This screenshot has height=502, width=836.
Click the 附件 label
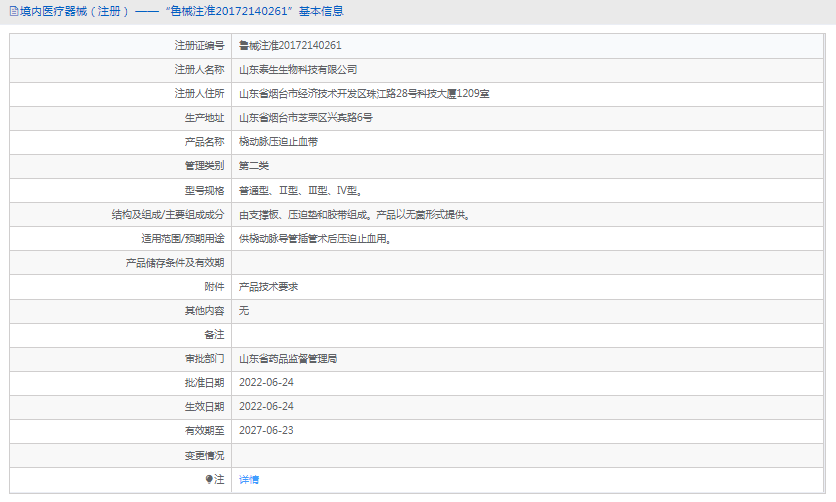pyautogui.click(x=214, y=287)
